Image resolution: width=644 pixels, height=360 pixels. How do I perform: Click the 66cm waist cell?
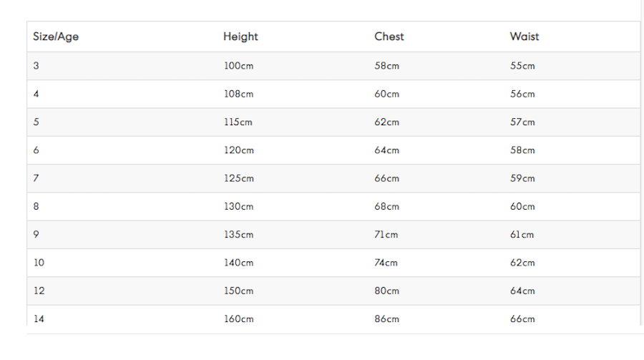[522, 319]
